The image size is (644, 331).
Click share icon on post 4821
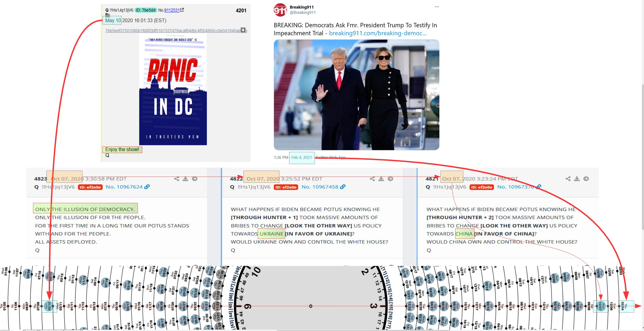[x=568, y=179]
